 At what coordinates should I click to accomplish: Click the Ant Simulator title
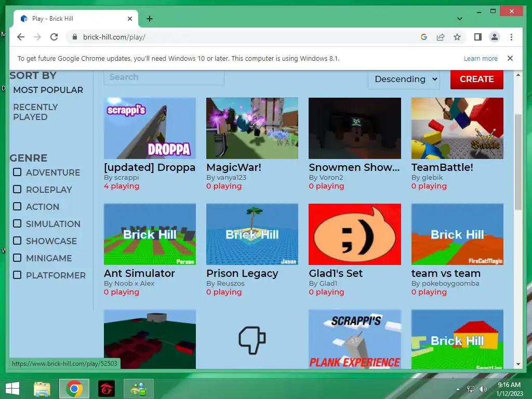139,273
